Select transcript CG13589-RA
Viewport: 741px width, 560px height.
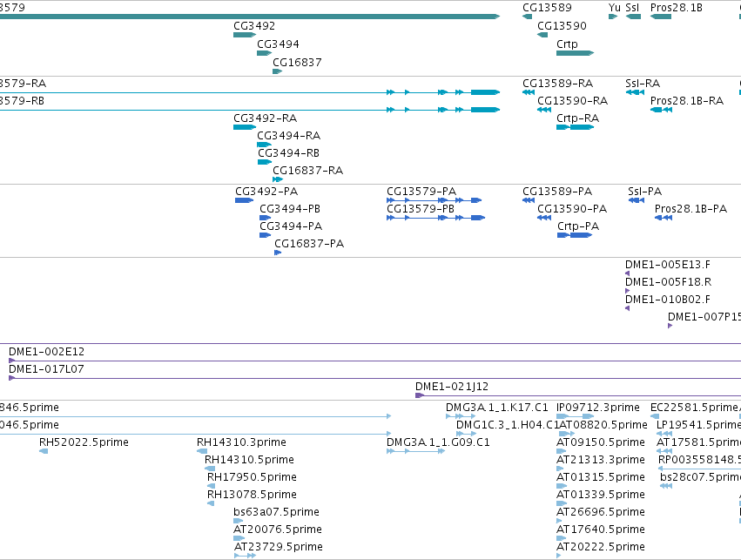(x=529, y=92)
